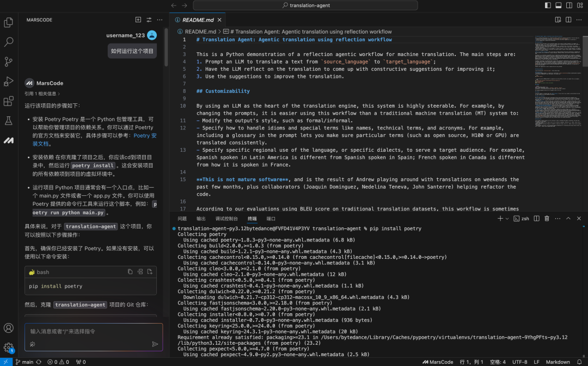The image size is (588, 366).
Task: Open terminal panel more actions menu
Action: [558, 219]
